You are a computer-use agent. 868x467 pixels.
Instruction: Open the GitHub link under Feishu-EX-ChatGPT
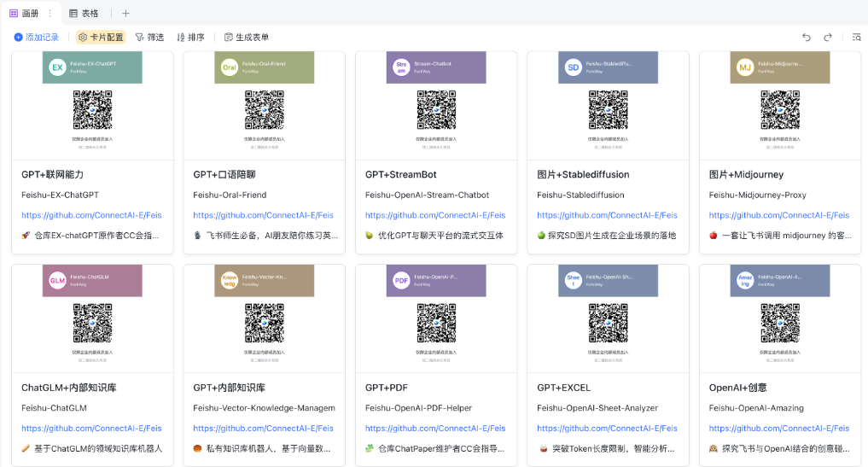coord(91,215)
